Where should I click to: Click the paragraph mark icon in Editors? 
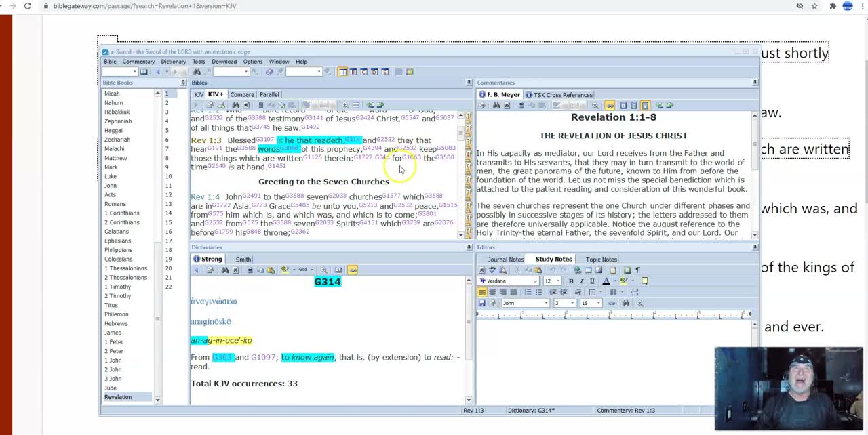point(638,270)
